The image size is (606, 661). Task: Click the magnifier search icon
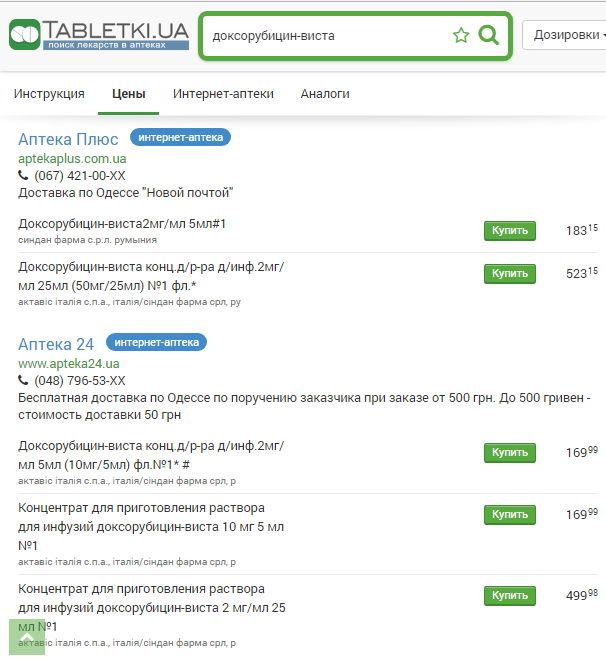pos(489,36)
